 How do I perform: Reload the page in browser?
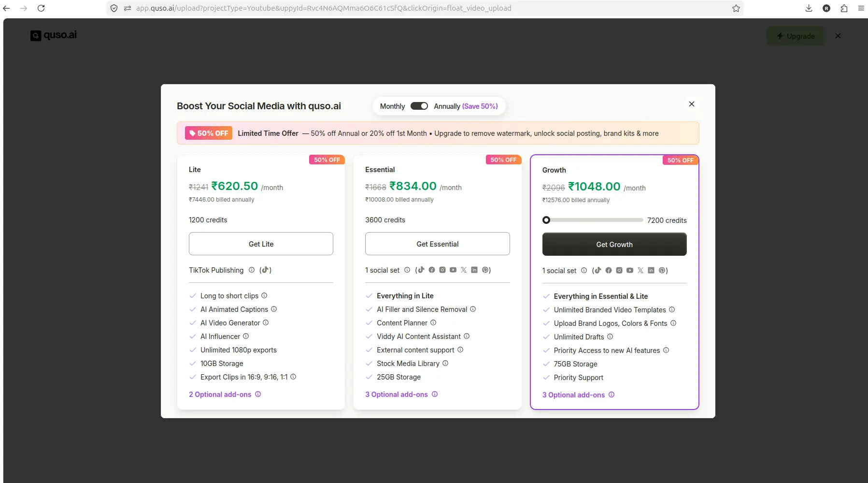(41, 8)
